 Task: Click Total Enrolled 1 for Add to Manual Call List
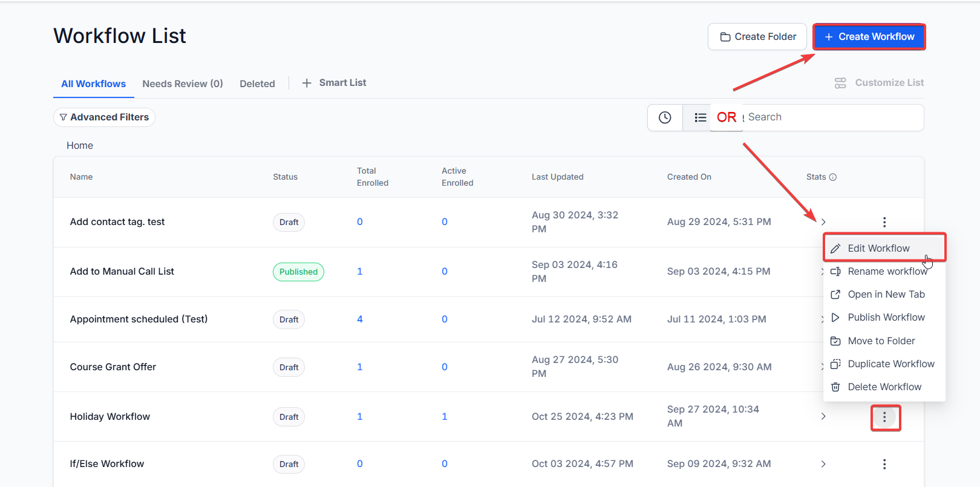tap(360, 272)
